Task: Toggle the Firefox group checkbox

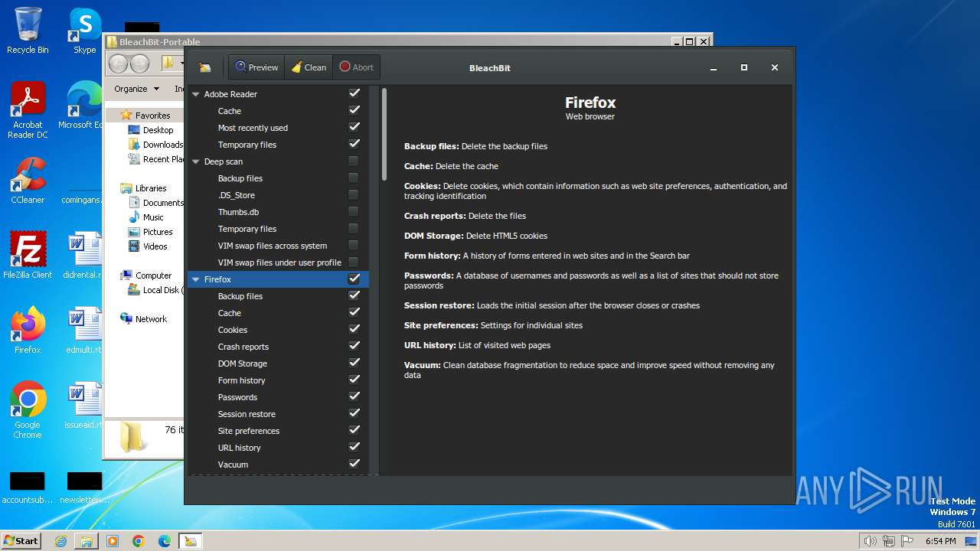Action: tap(354, 279)
